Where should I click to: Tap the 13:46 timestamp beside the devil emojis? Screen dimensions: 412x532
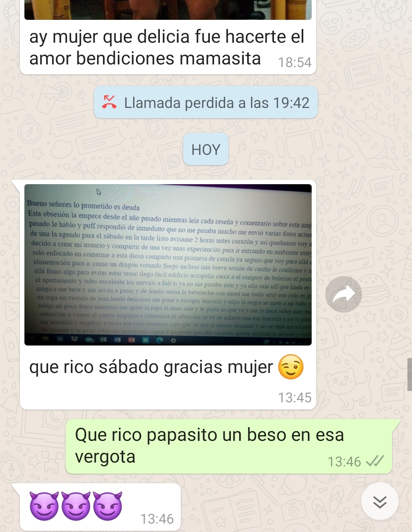[157, 519]
